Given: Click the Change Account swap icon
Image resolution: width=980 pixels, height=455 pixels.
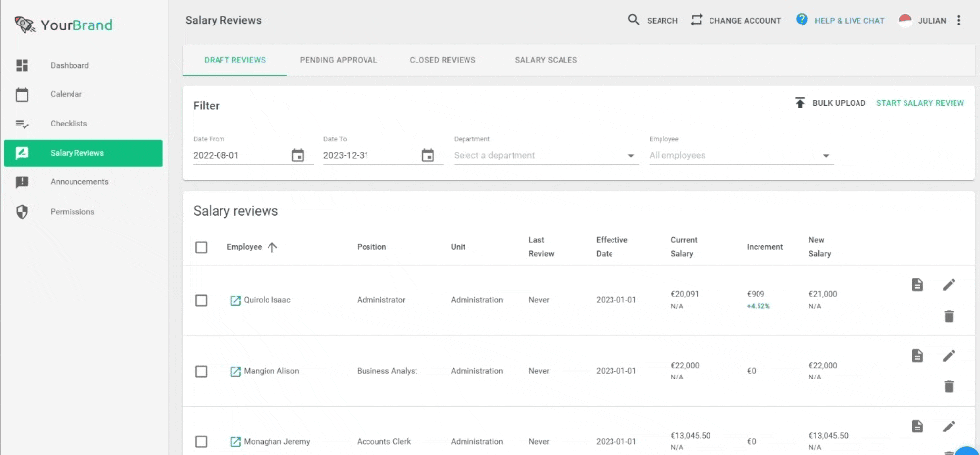Looking at the screenshot, I should click(696, 20).
